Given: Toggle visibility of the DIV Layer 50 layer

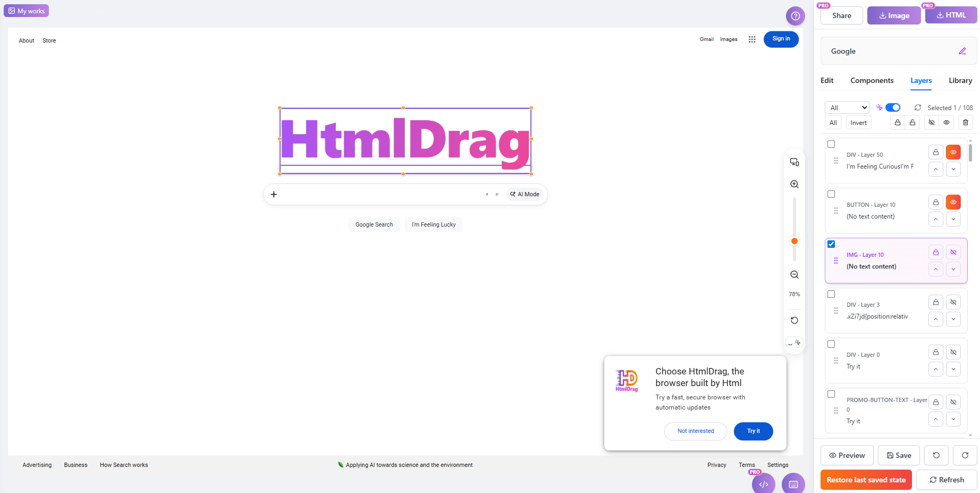Looking at the screenshot, I should click(x=953, y=152).
